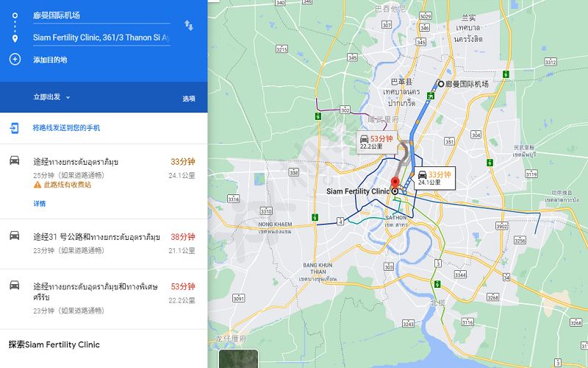Click highway 302 shield on map
This screenshot has width=588, height=368.
[x=345, y=110]
